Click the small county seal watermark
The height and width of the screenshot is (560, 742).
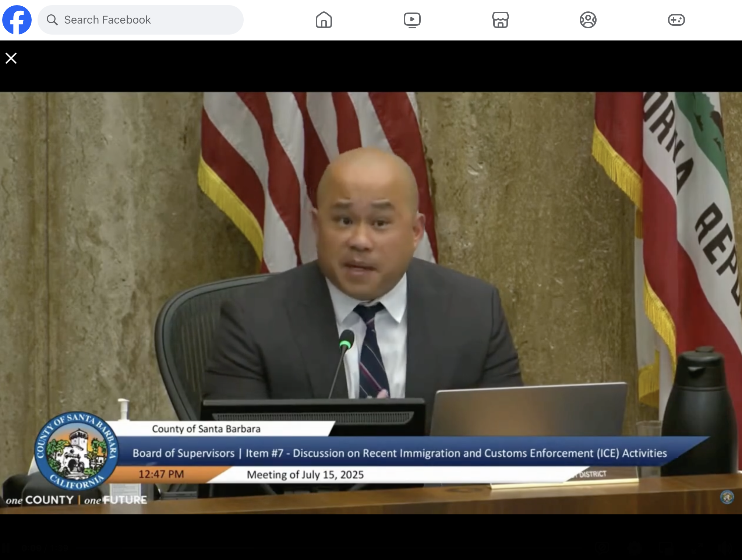click(x=727, y=497)
